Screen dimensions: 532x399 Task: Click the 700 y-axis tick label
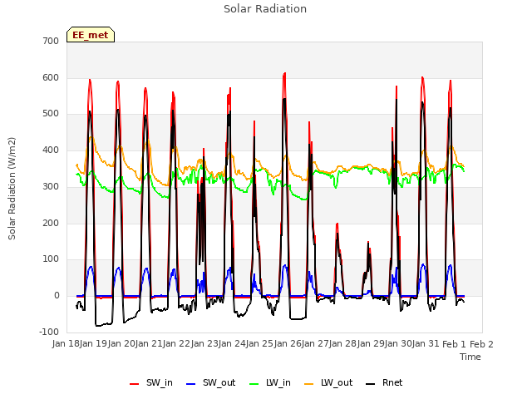51,41
